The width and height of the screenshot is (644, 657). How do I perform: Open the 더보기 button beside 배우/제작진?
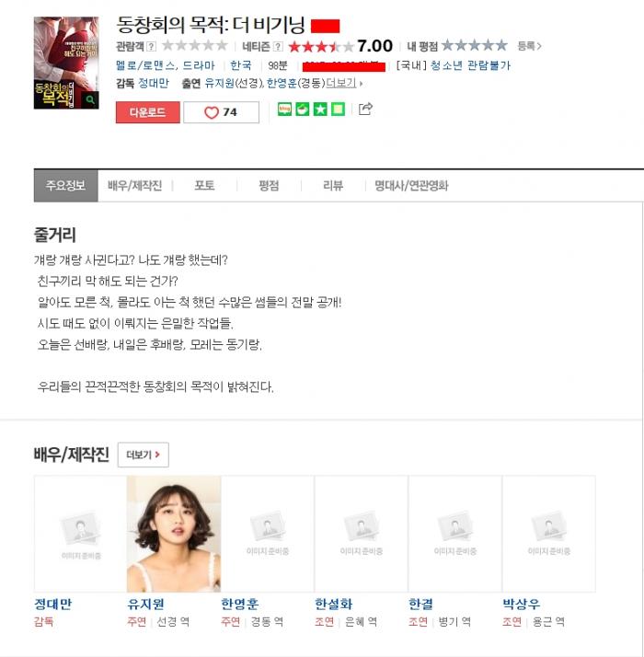(144, 455)
